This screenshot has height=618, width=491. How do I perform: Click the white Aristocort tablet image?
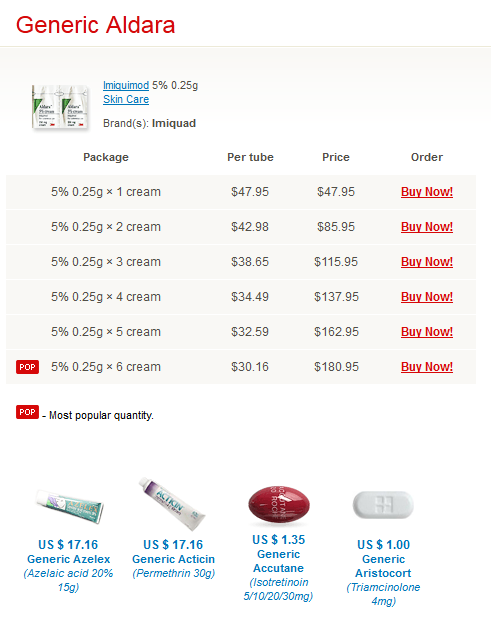point(383,505)
